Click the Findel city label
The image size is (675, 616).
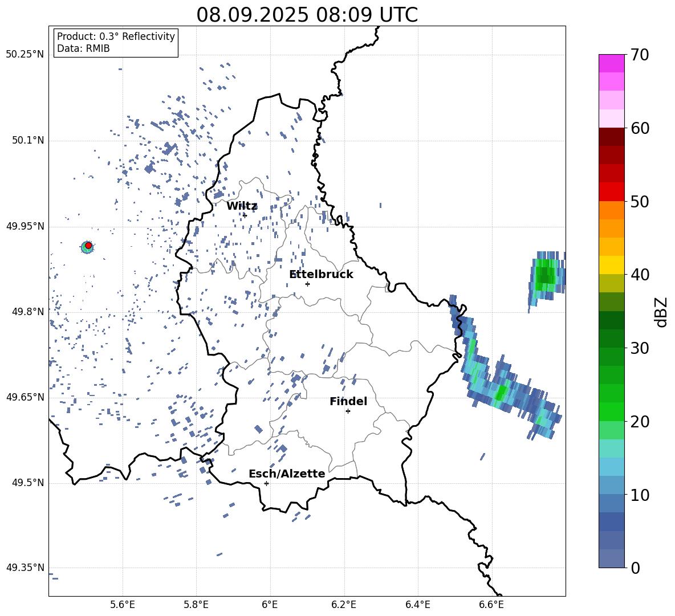(x=348, y=401)
